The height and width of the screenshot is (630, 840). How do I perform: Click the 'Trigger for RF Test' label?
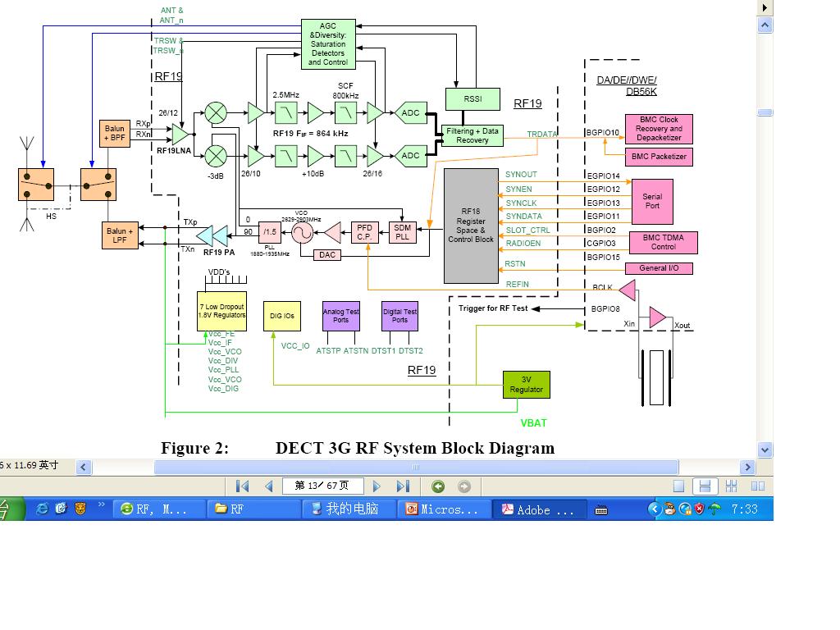tap(493, 308)
